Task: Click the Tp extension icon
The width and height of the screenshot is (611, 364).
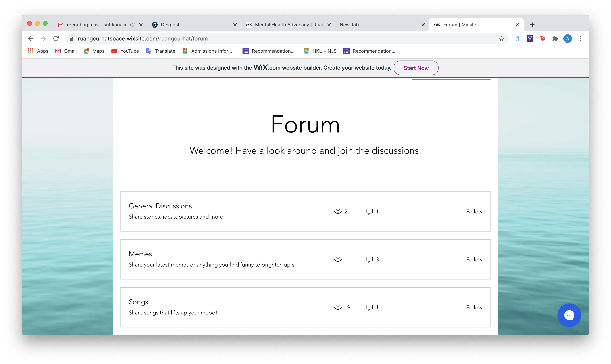Action: [x=542, y=39]
